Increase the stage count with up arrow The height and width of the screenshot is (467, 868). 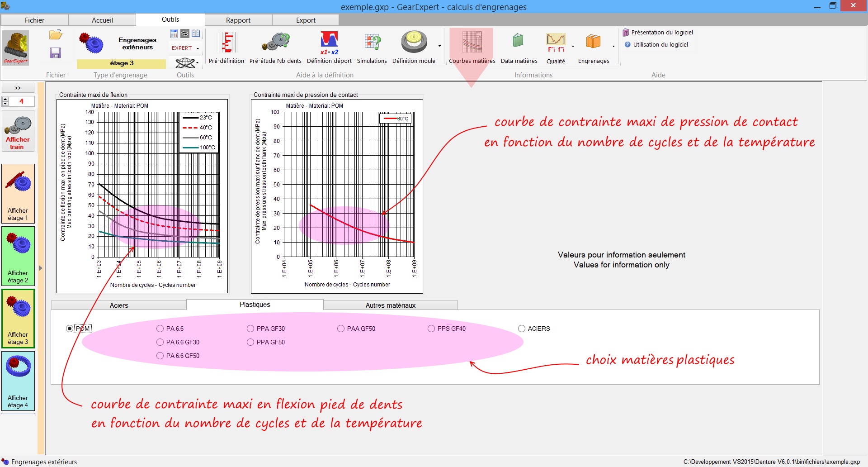[x=5, y=99]
